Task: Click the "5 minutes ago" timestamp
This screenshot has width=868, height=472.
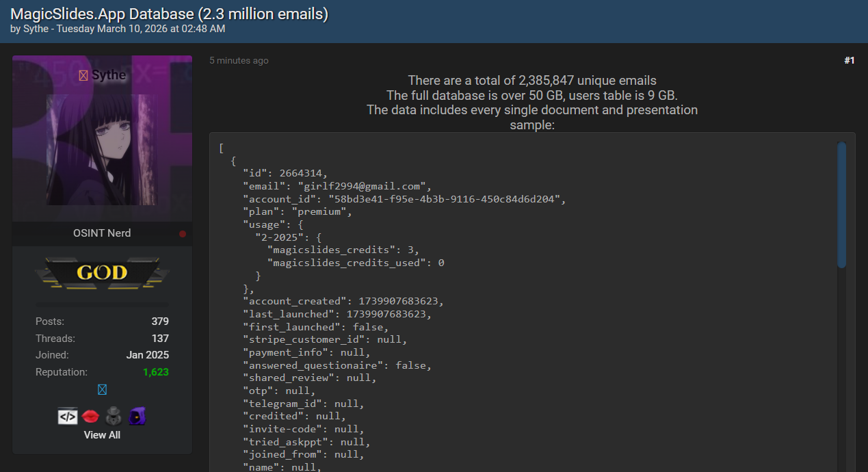Action: coord(239,61)
